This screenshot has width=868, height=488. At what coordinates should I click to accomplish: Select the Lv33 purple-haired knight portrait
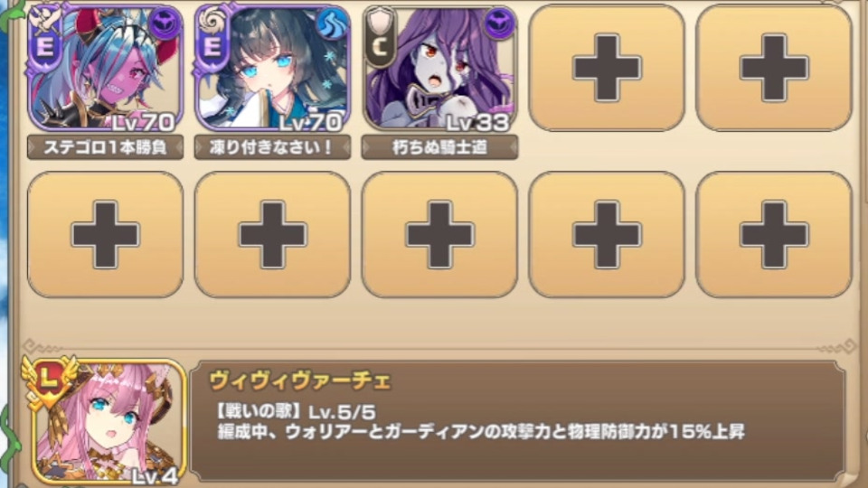click(439, 68)
